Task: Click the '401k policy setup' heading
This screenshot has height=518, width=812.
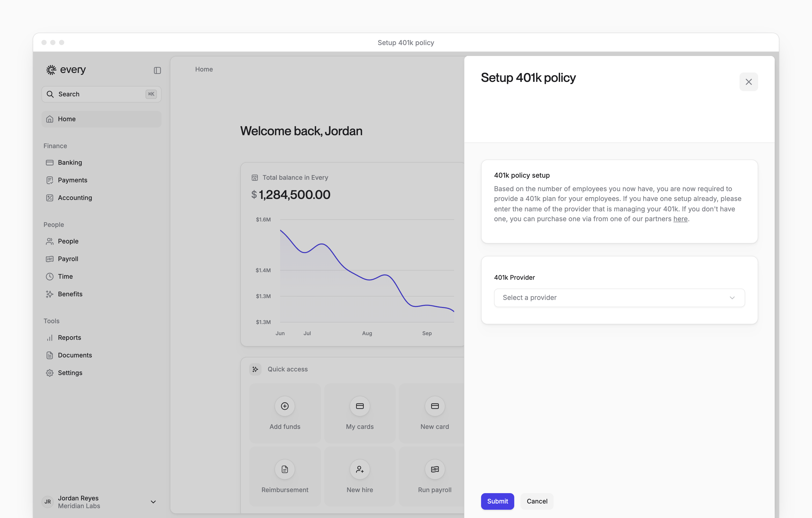Action: [x=522, y=175]
